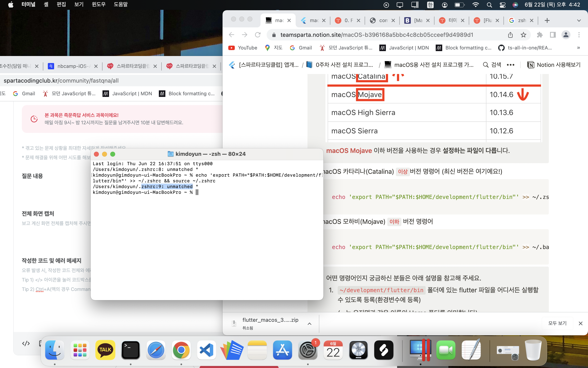588x368 pixels.
Task: Share the page via share icon
Action: coord(510,35)
